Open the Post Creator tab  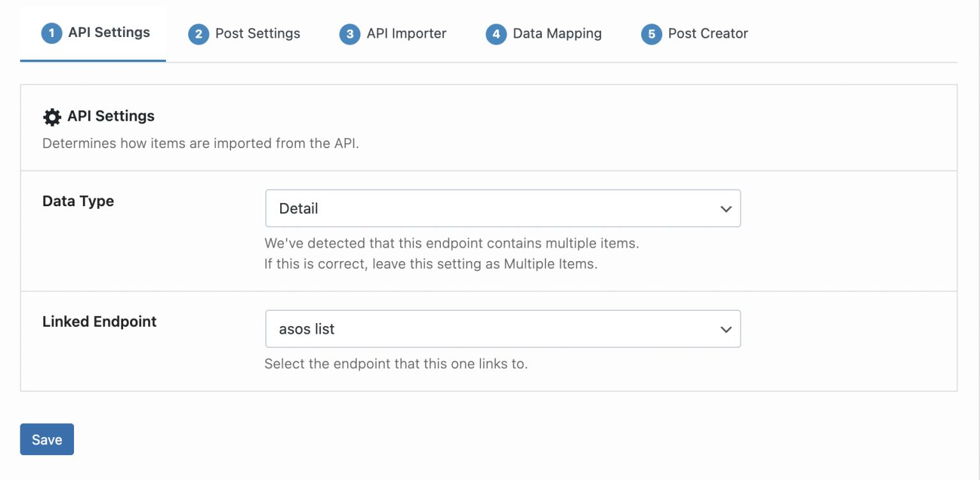(x=708, y=34)
